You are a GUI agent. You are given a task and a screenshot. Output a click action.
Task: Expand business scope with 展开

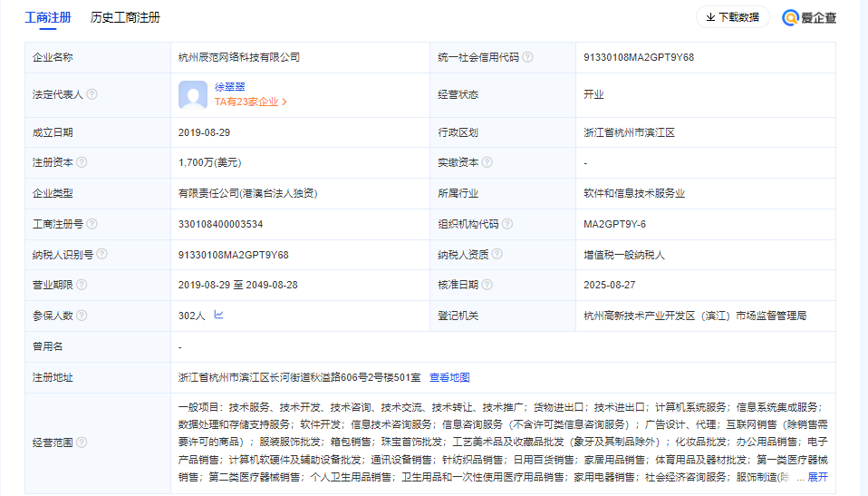click(x=817, y=477)
